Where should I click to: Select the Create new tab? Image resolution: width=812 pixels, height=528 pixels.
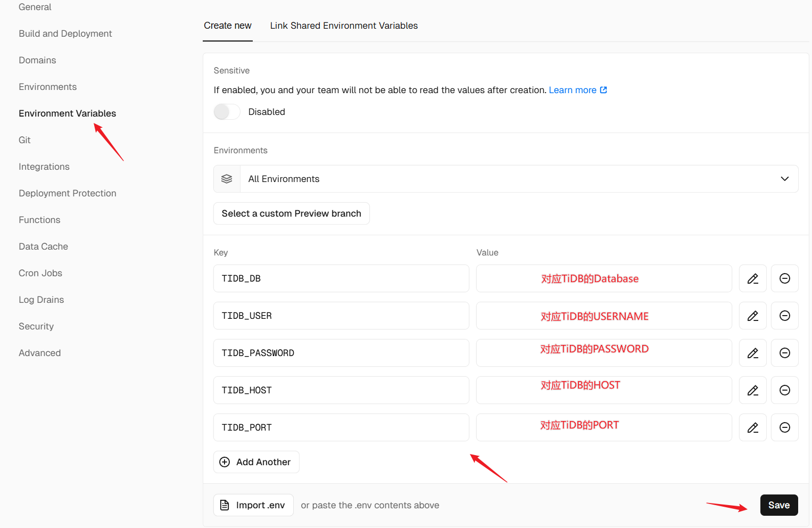tap(228, 26)
